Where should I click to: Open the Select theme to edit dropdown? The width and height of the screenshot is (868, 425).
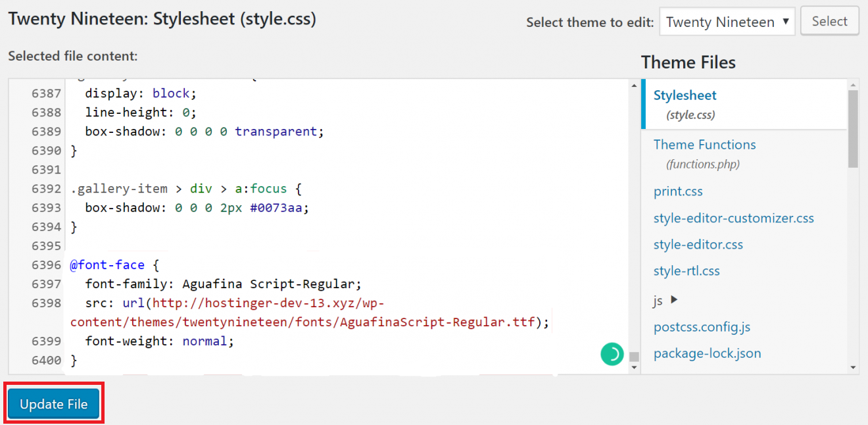coord(727,22)
